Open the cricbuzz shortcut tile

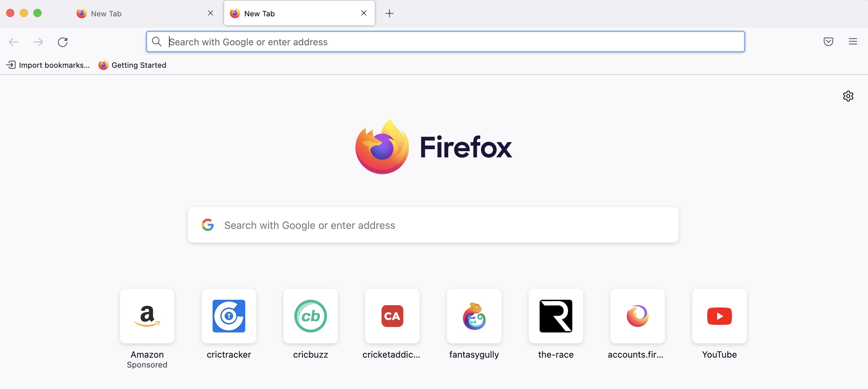click(x=311, y=316)
